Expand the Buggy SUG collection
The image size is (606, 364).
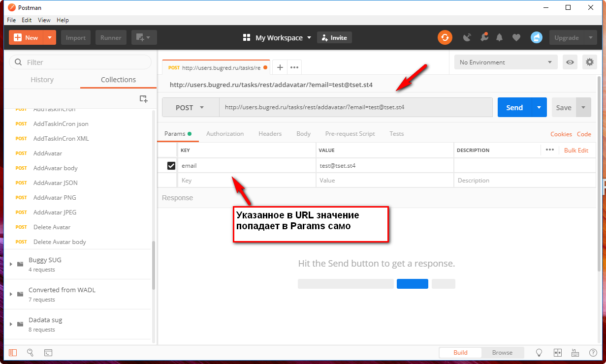tap(11, 264)
